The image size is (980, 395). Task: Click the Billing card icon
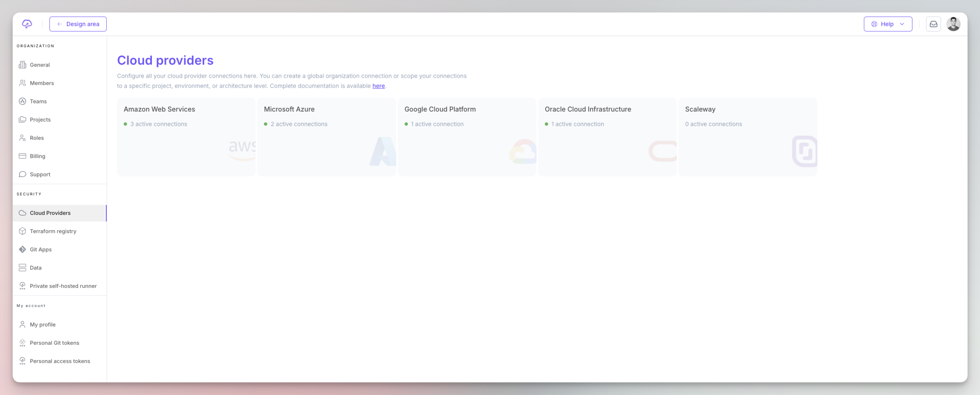click(x=22, y=156)
